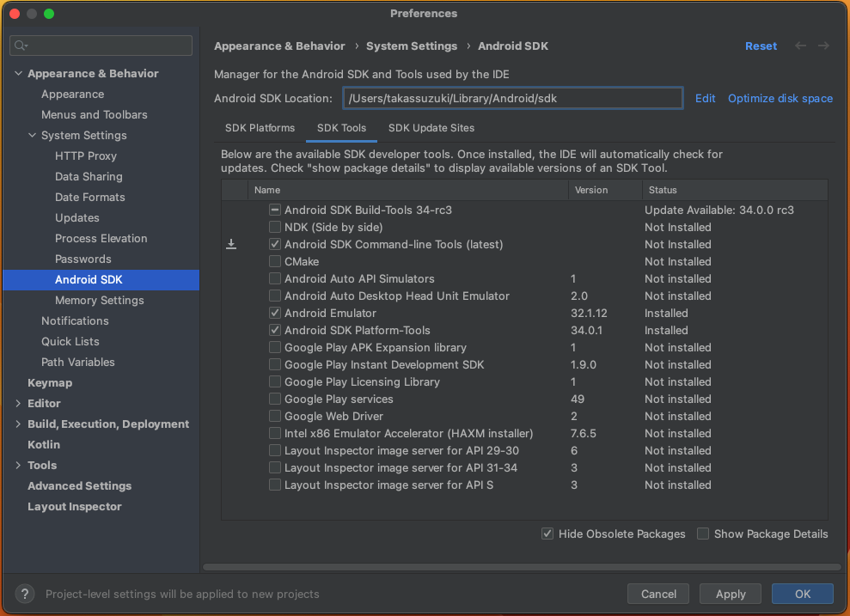Select Memory Settings in the sidebar

pos(100,301)
